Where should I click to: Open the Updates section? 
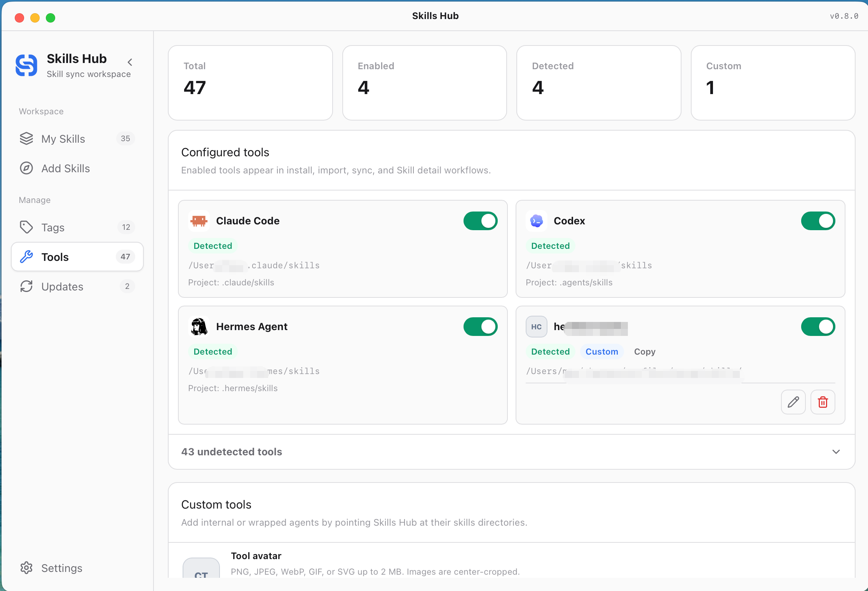[x=77, y=287]
